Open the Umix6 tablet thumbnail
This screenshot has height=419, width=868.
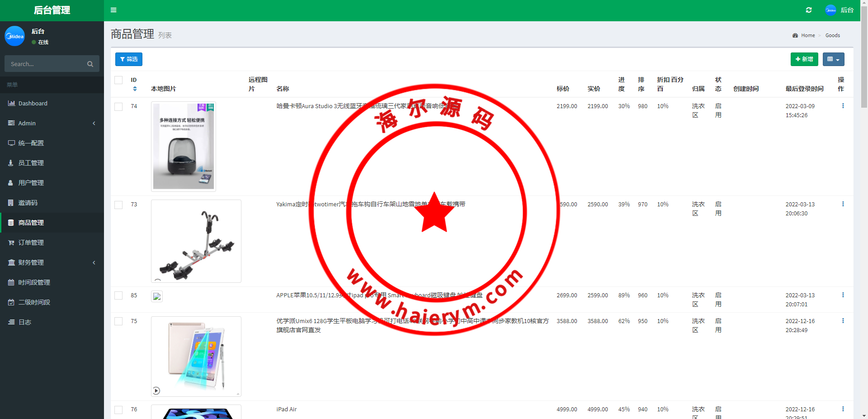coord(196,357)
